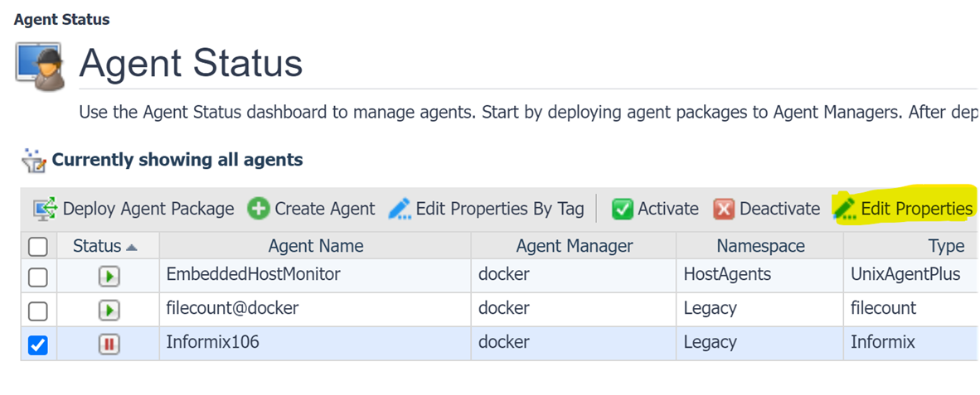This screenshot has width=980, height=395.
Task: Check the EmbeddedHostMonitor row checkbox
Action: [x=38, y=277]
